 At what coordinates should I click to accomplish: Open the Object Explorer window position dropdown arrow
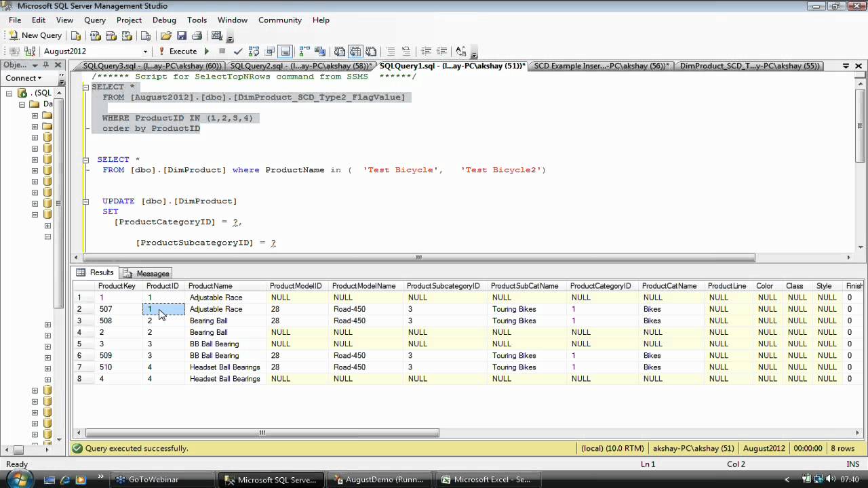coord(35,65)
